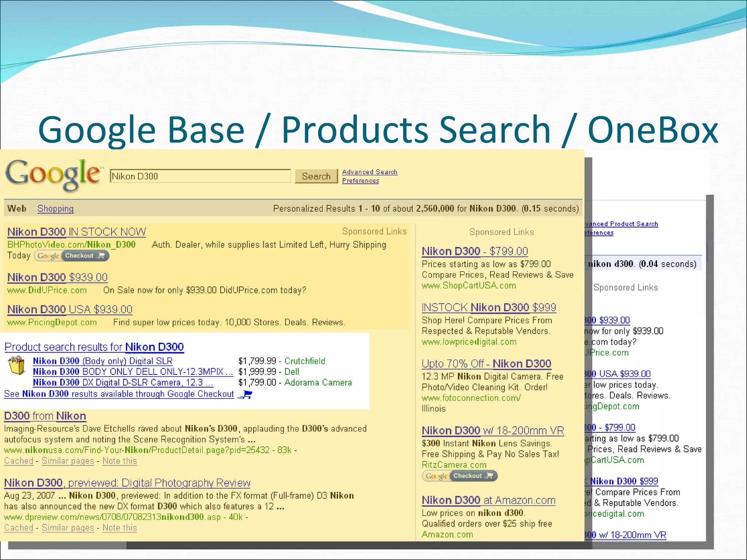
Task: Open the Nikon D300 - $799.00 sponsored link
Action: click(x=475, y=251)
